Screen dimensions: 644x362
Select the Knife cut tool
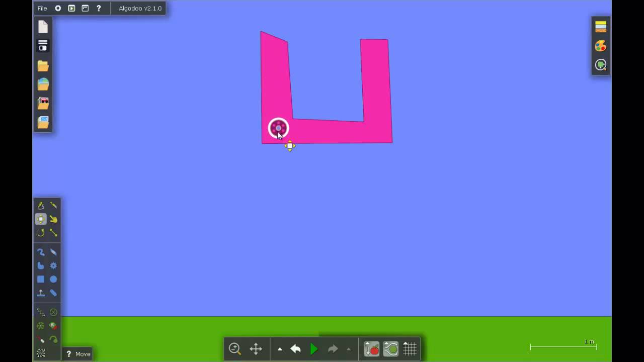[53, 205]
